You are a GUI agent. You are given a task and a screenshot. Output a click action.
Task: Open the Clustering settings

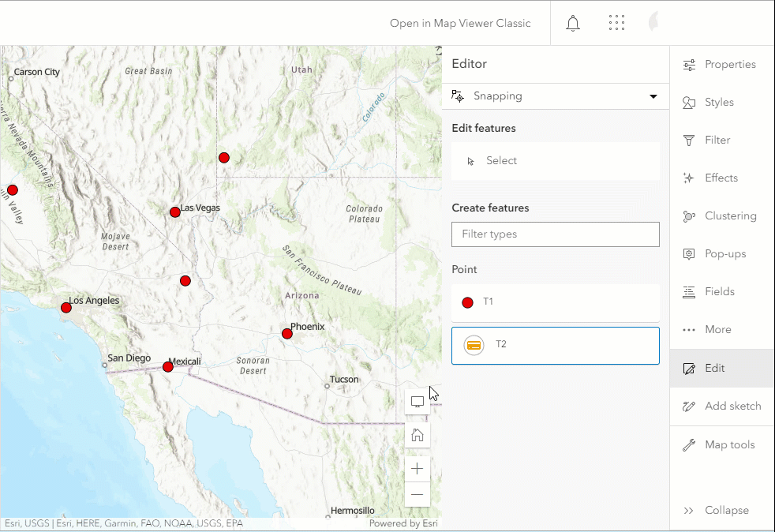coord(721,216)
